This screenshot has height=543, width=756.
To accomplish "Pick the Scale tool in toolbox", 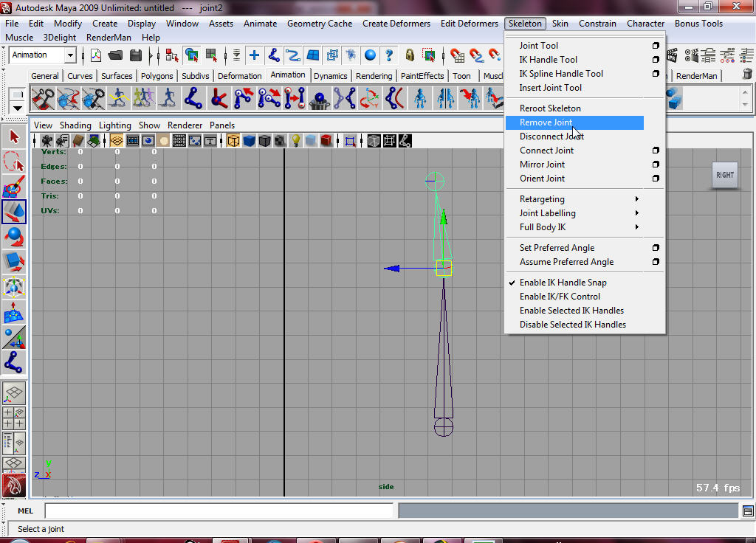I will click(x=14, y=262).
